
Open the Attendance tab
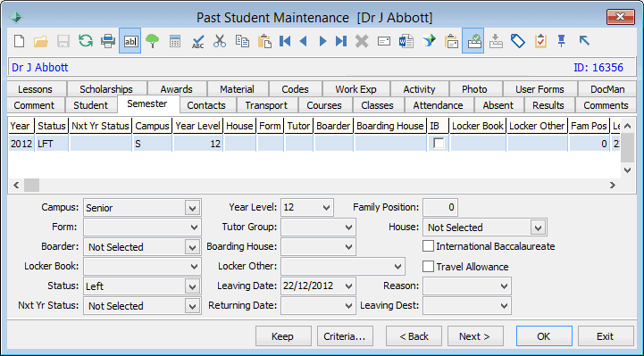pos(438,105)
